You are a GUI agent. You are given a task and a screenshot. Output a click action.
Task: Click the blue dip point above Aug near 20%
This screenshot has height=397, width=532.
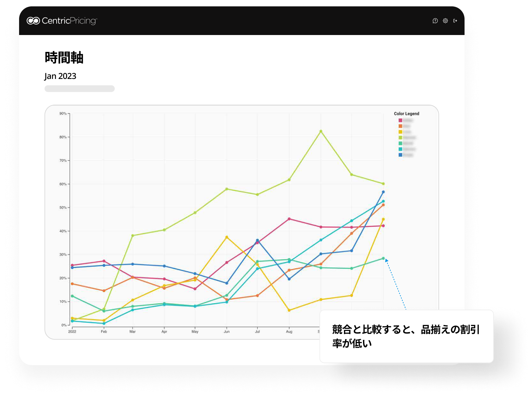point(289,279)
